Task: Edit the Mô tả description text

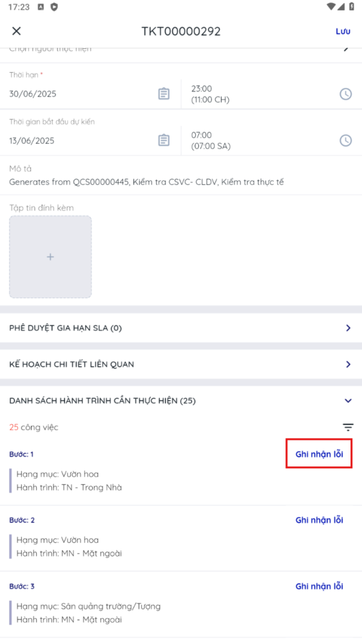Action: tap(146, 182)
